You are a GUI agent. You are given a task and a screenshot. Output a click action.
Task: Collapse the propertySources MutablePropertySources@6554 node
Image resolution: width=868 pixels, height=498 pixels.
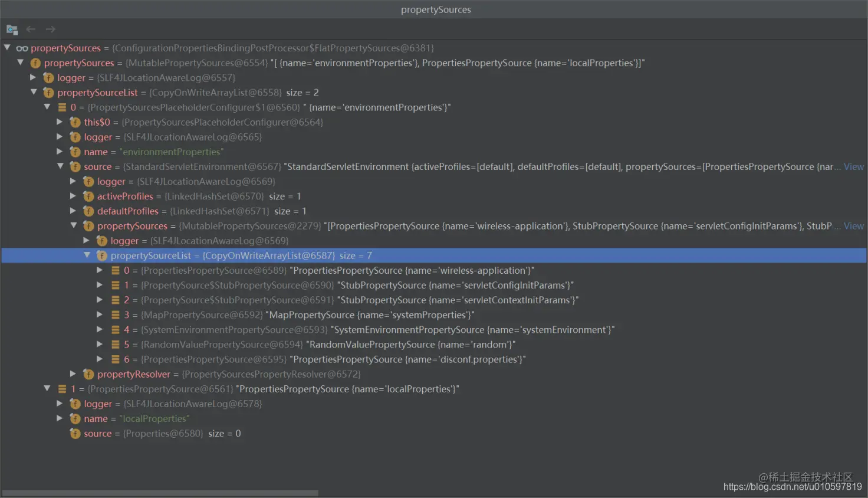pos(21,62)
